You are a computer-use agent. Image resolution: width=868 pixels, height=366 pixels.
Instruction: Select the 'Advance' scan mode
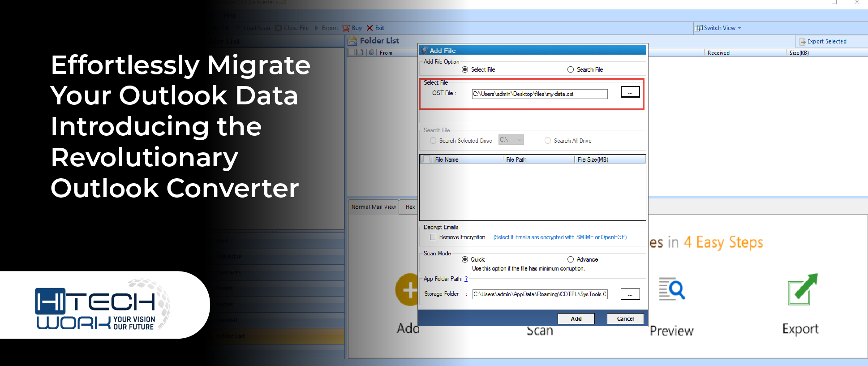[571, 259]
